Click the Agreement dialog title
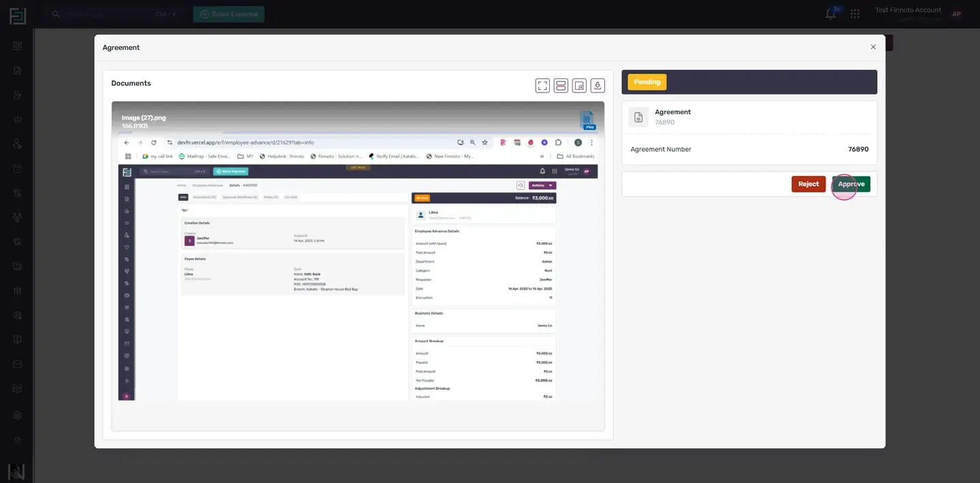Viewport: 980px width, 483px height. [x=121, y=48]
